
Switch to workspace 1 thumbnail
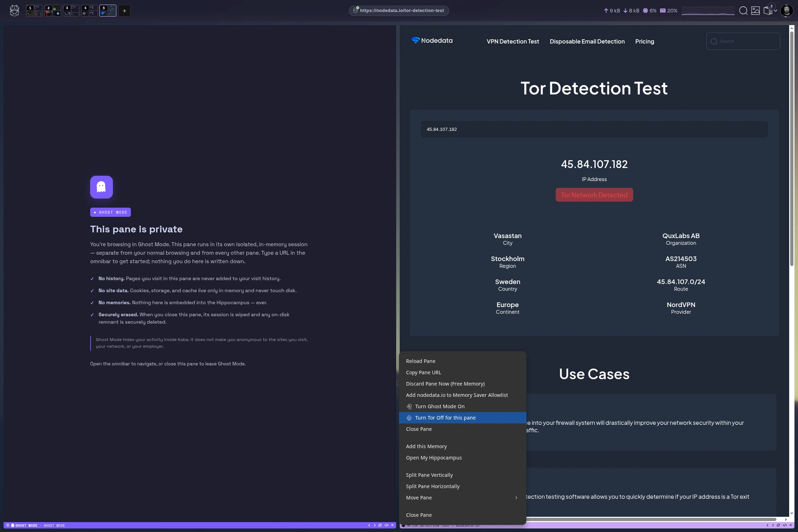pos(34,11)
